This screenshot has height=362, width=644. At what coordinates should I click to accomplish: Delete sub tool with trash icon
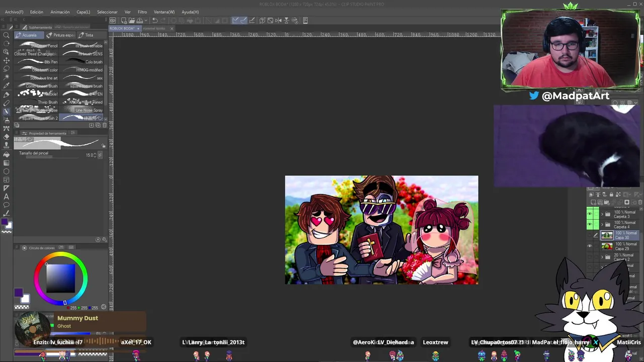coord(105,125)
